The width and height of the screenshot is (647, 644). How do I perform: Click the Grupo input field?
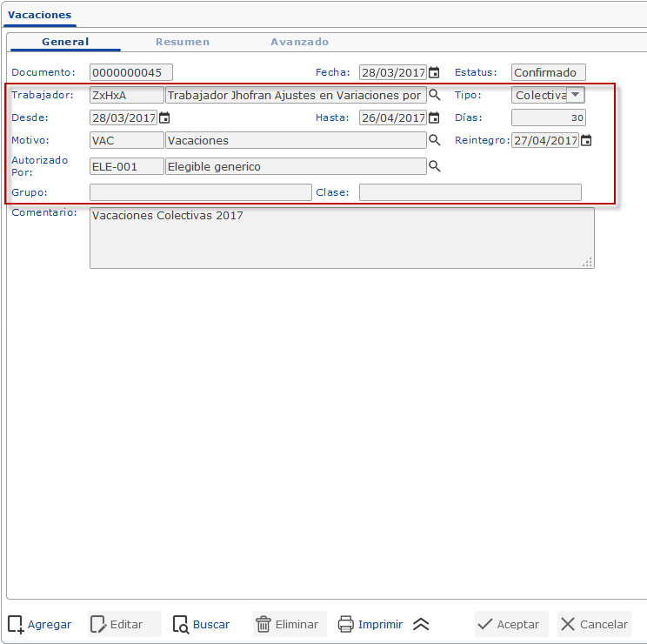(200, 192)
